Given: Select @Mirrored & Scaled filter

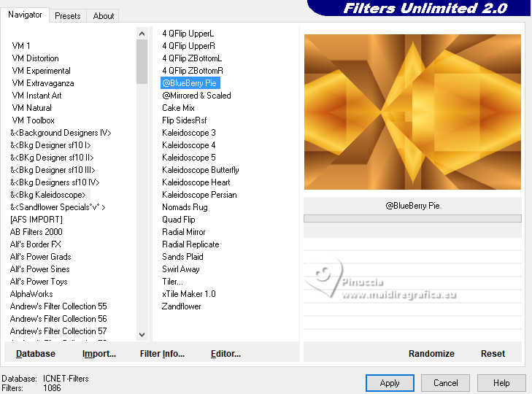Looking at the screenshot, I should click(196, 96).
